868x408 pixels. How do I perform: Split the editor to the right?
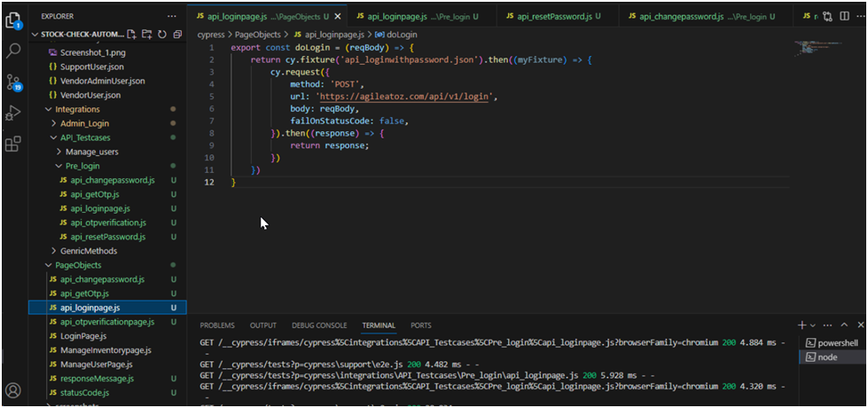click(x=844, y=17)
